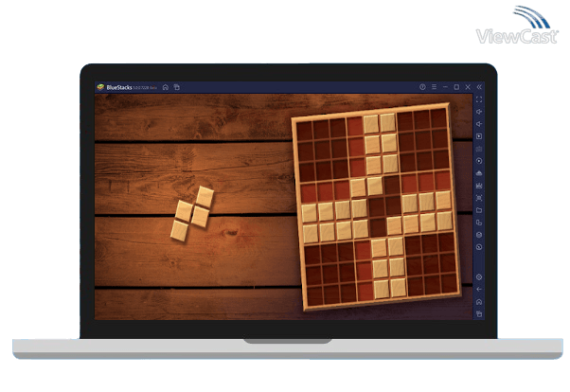Take a screenshot with the capture icon

point(479,198)
